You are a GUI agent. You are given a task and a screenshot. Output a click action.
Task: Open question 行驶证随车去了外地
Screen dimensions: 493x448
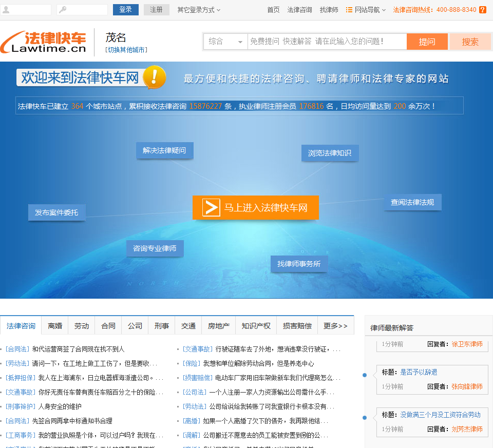point(278,349)
